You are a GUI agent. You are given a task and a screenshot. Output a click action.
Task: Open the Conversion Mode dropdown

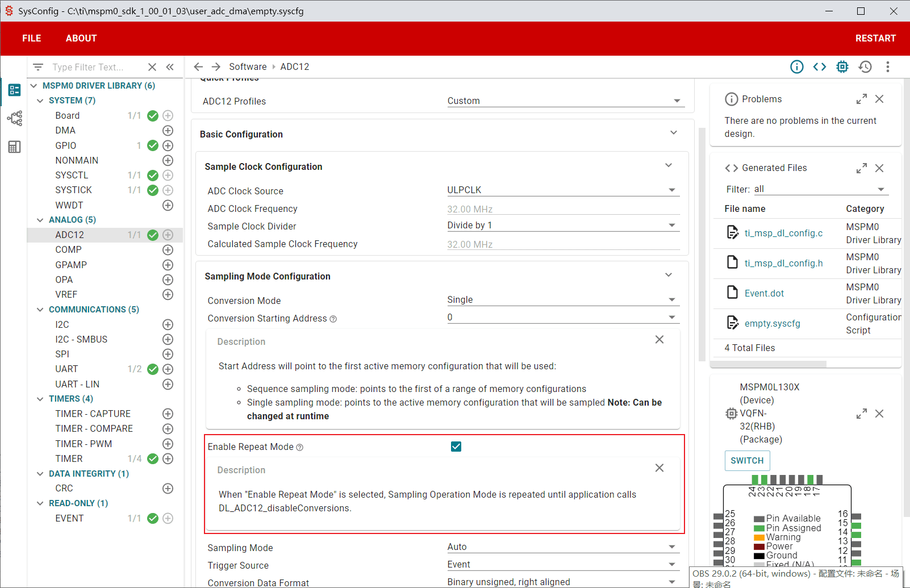coord(563,299)
